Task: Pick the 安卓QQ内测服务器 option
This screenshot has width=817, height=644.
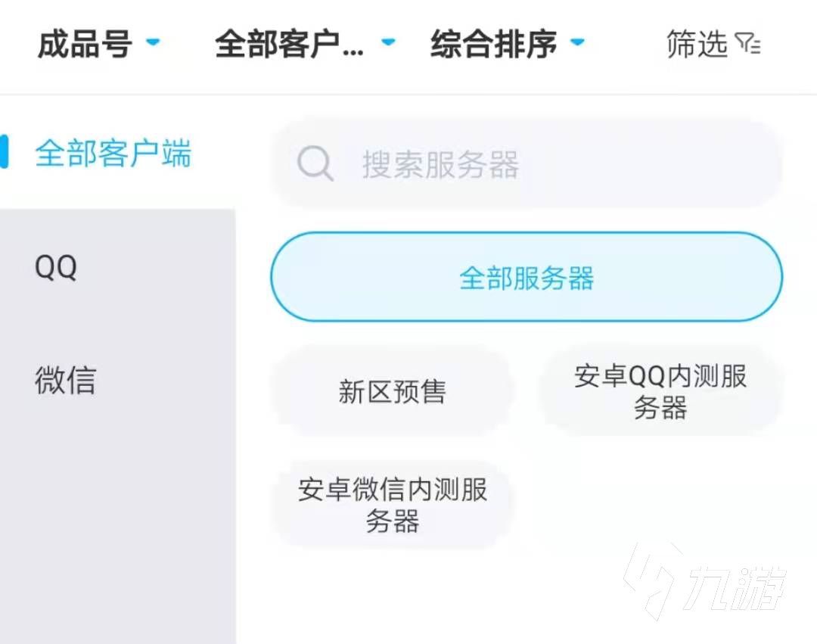Action: [x=660, y=392]
